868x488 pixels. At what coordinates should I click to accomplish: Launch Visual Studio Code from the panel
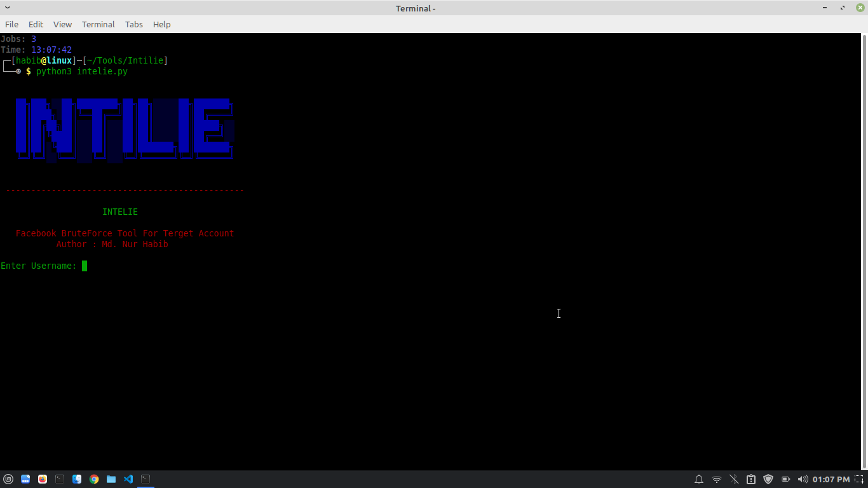(128, 479)
